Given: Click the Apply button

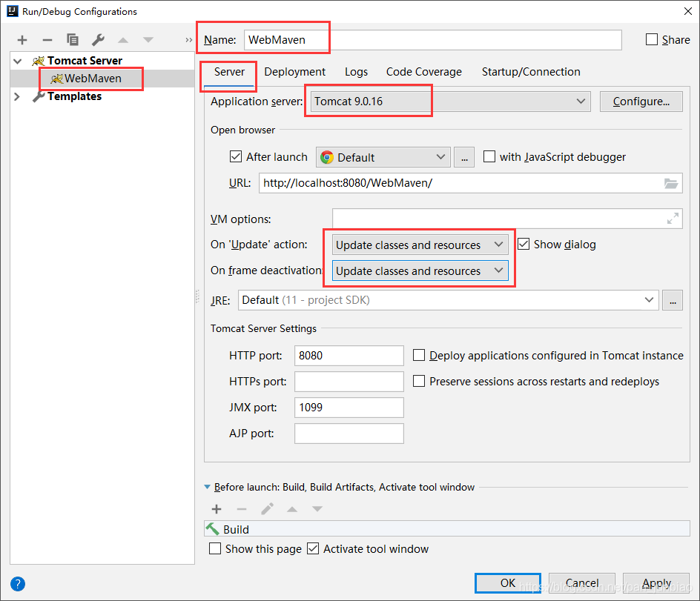Looking at the screenshot, I should pyautogui.click(x=656, y=583).
